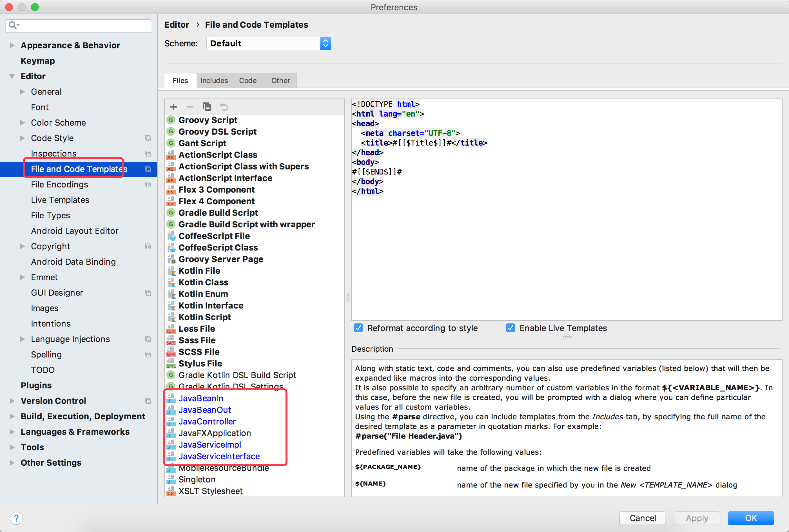Image resolution: width=789 pixels, height=532 pixels.
Task: Click the Flex 3 Component icon
Action: 171,190
